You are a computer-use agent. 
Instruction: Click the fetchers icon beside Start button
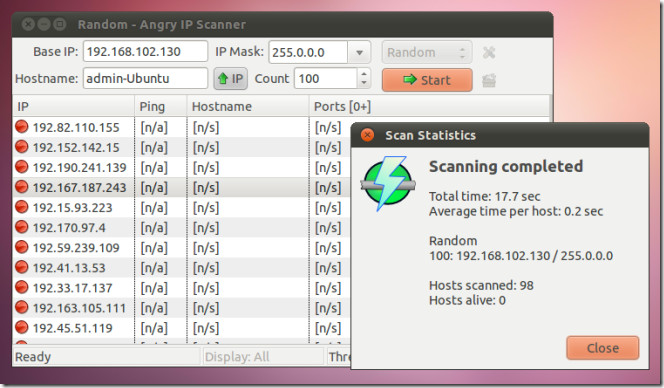[489, 80]
